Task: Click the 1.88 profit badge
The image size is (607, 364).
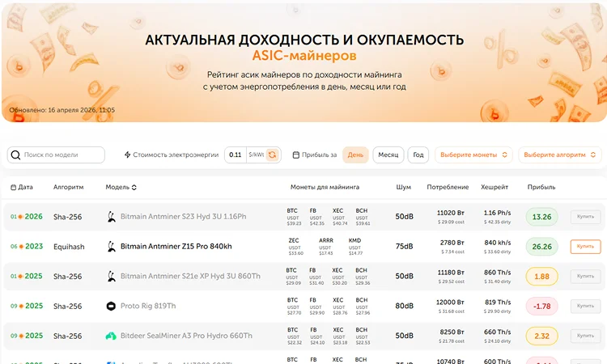Action: pos(541,277)
